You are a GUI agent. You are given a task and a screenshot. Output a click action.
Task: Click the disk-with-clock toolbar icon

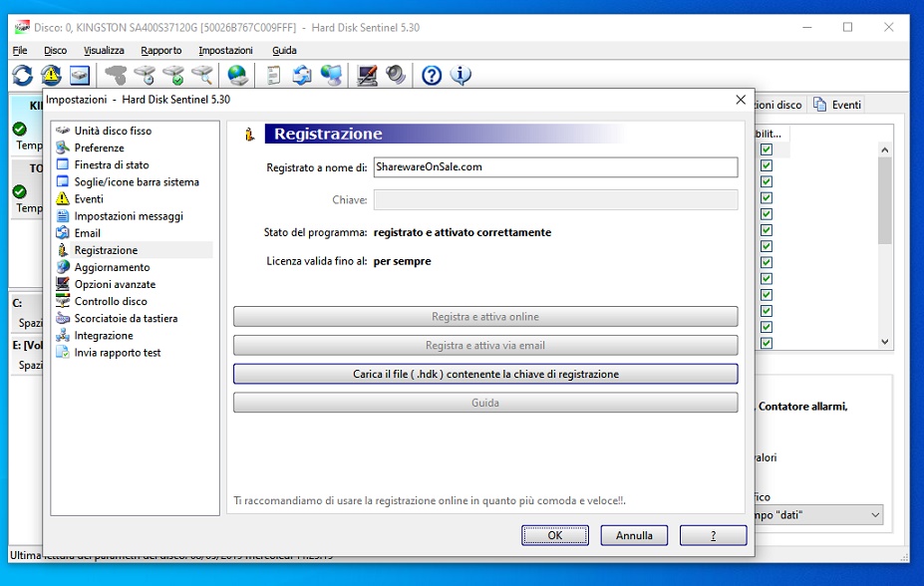pyautogui.click(x=145, y=76)
